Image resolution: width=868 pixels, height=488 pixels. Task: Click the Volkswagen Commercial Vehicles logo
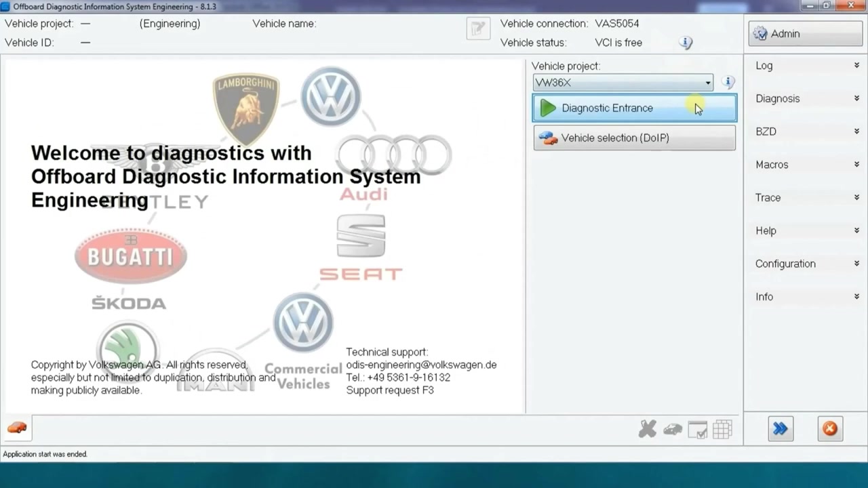[x=303, y=342]
